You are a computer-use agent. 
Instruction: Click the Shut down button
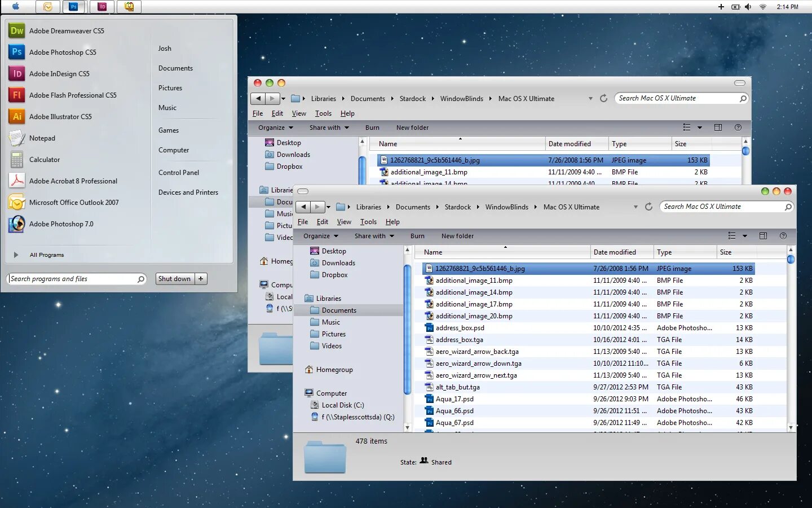tap(175, 279)
